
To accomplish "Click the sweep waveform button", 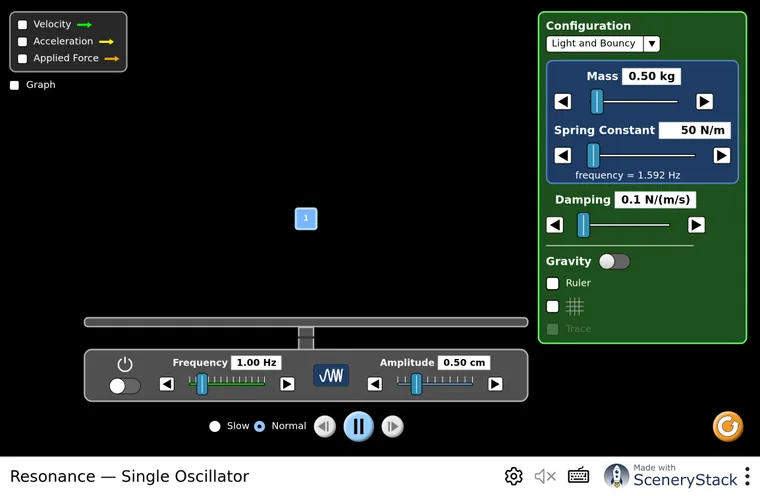I will (331, 375).
